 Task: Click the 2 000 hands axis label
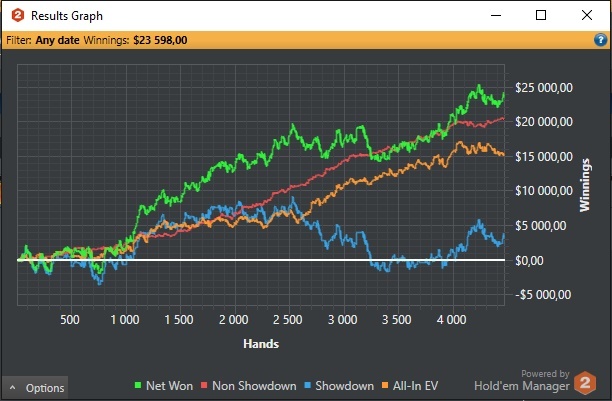[x=233, y=320]
